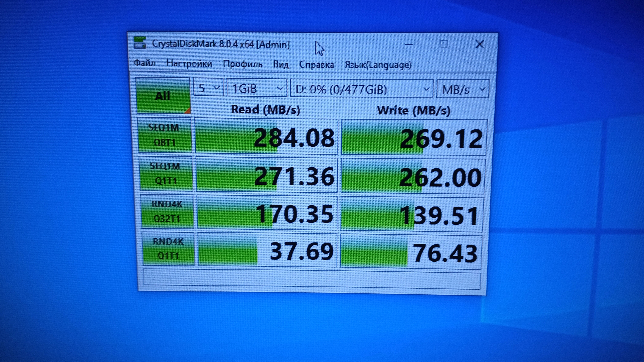Image resolution: width=644 pixels, height=362 pixels.
Task: Open the Язык(Language) menu
Action: click(378, 65)
